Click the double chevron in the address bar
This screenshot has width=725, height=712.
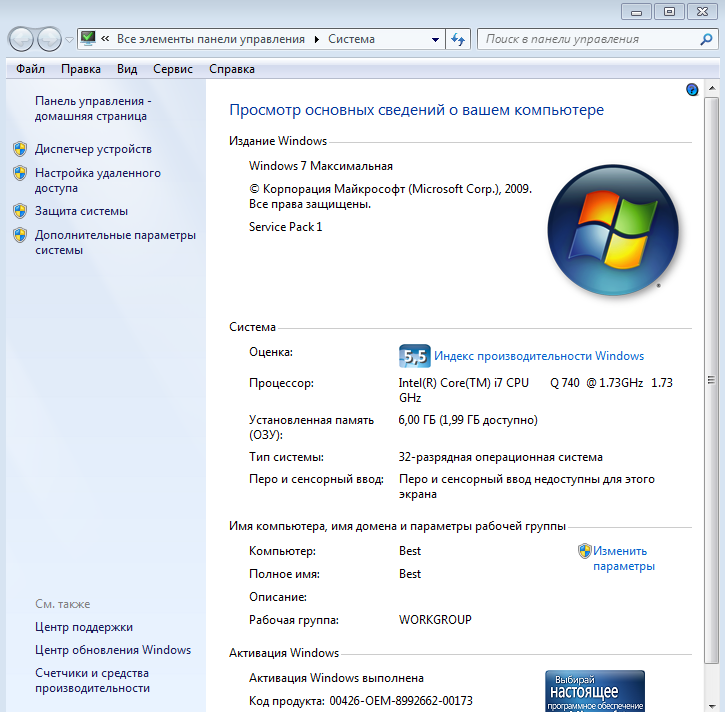point(105,39)
